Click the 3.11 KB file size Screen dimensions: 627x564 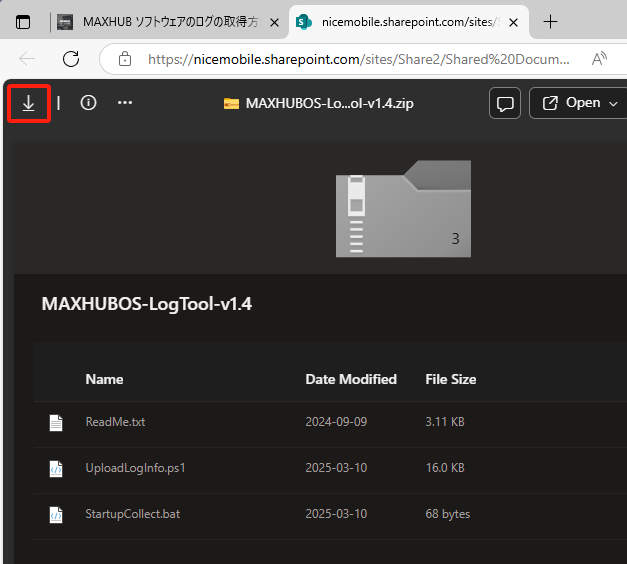(445, 422)
